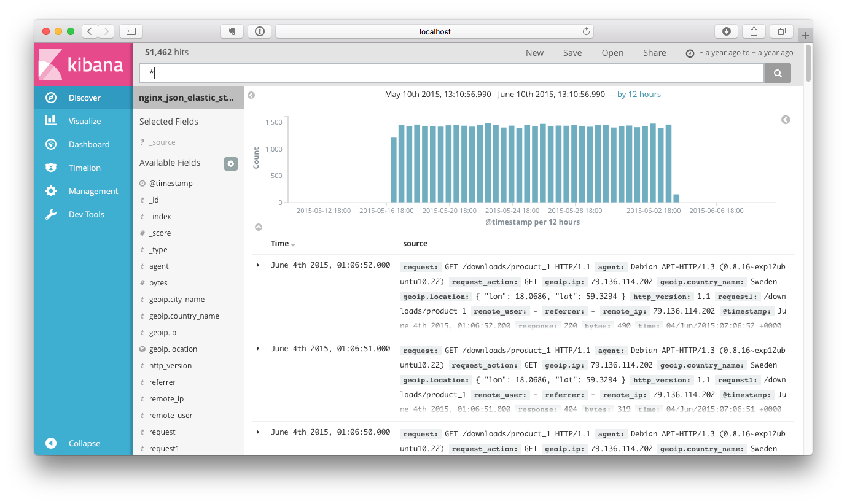Click the Management gear icon
The width and height of the screenshot is (847, 504).
(51, 191)
